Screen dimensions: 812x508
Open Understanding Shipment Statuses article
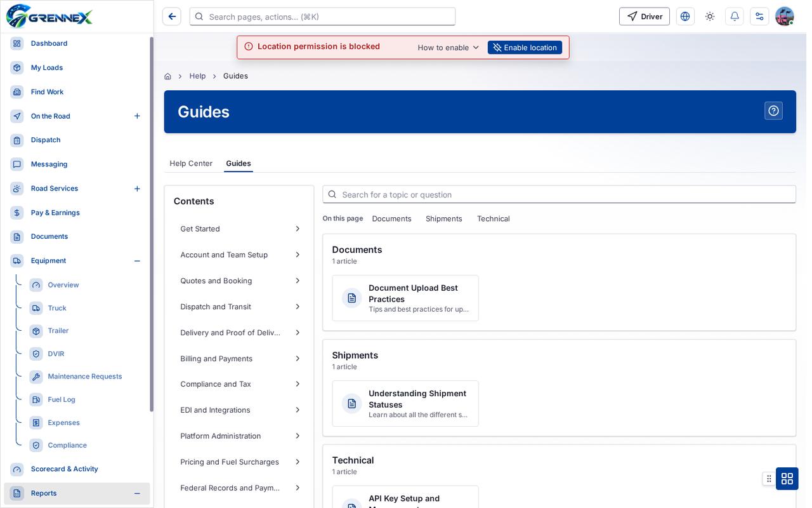click(x=405, y=404)
